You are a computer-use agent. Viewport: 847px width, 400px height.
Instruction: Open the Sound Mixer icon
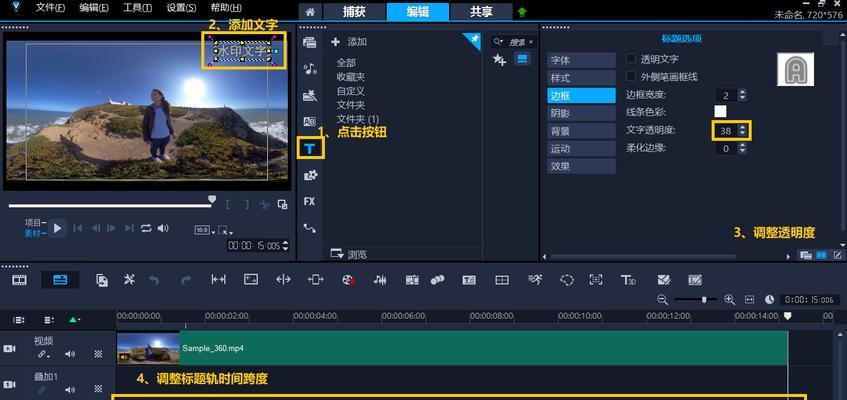pyautogui.click(x=380, y=280)
